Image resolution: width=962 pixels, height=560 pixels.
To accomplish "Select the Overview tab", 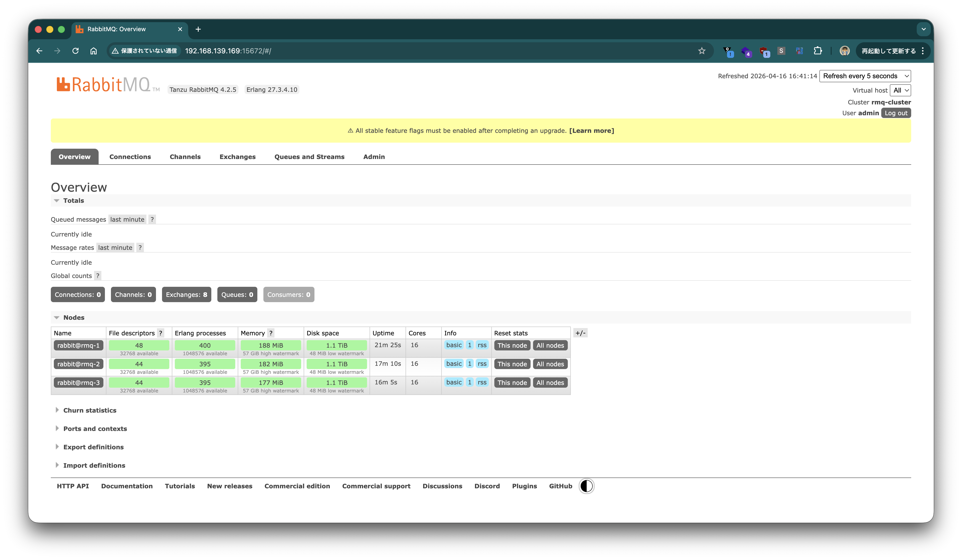I will 74,156.
